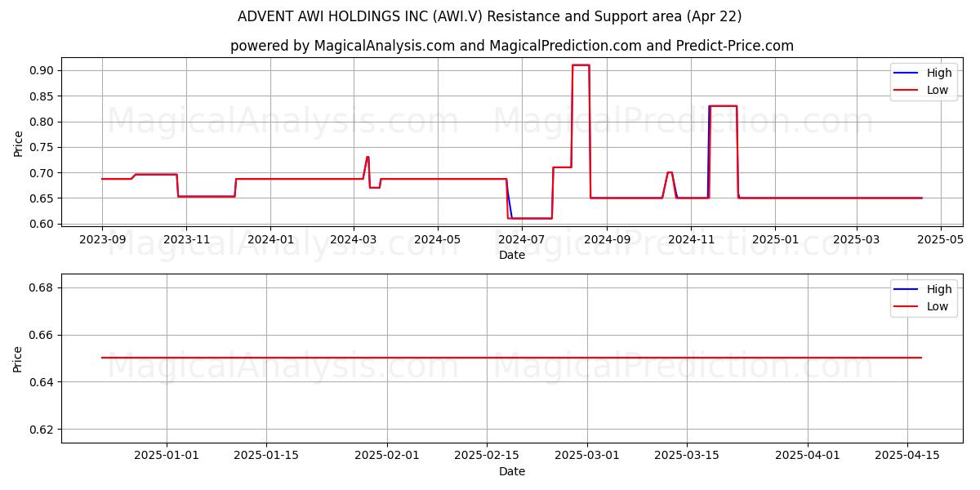The height and width of the screenshot is (490, 980).
Task: Click the '0.80' y-axis tick label
Action: (42, 122)
